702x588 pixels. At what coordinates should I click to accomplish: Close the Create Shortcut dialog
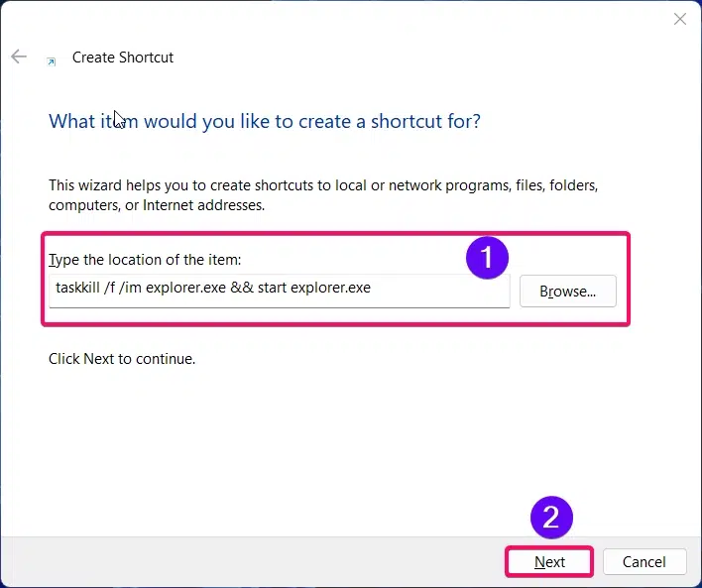(679, 19)
